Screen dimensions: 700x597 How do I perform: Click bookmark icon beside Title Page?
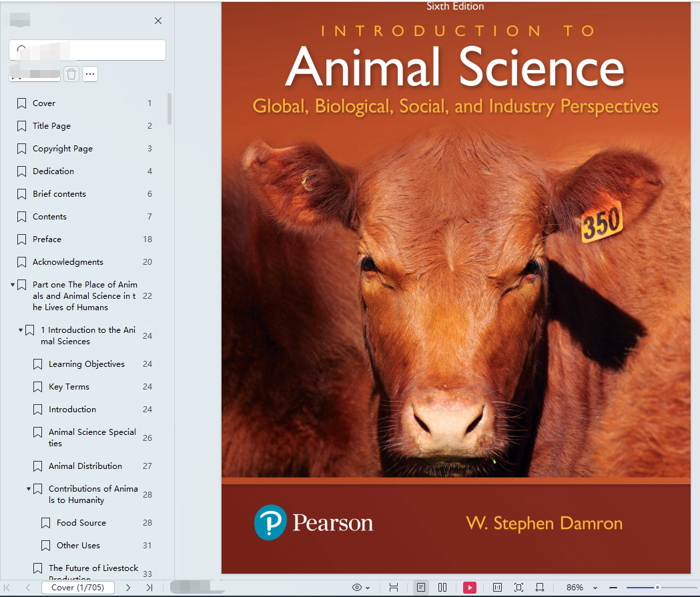pyautogui.click(x=21, y=126)
